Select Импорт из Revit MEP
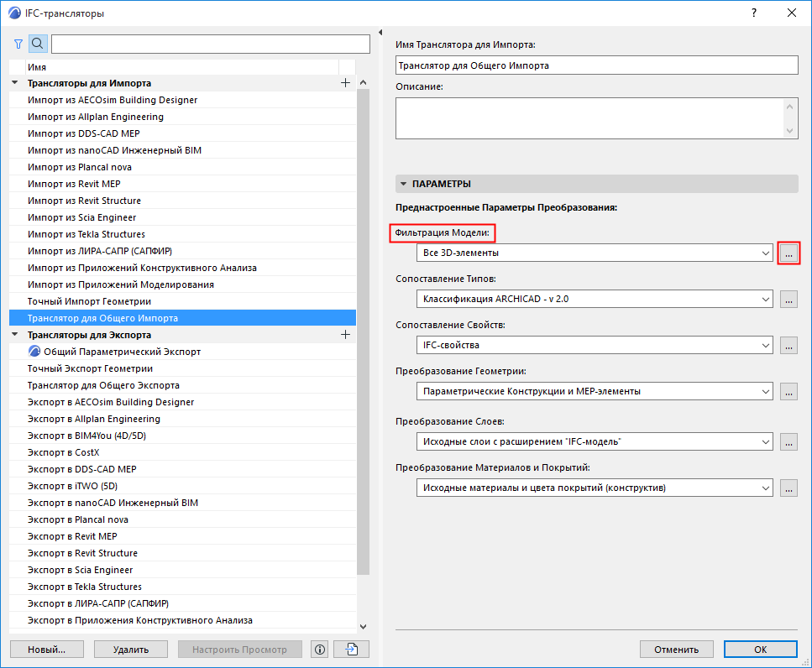This screenshot has width=812, height=668. tap(182, 184)
